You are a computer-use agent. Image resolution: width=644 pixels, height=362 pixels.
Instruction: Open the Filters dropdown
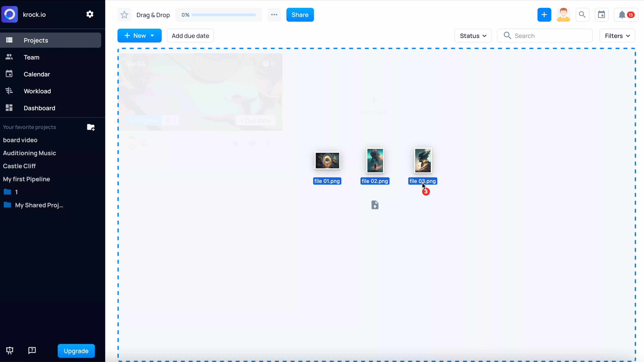pyautogui.click(x=617, y=36)
